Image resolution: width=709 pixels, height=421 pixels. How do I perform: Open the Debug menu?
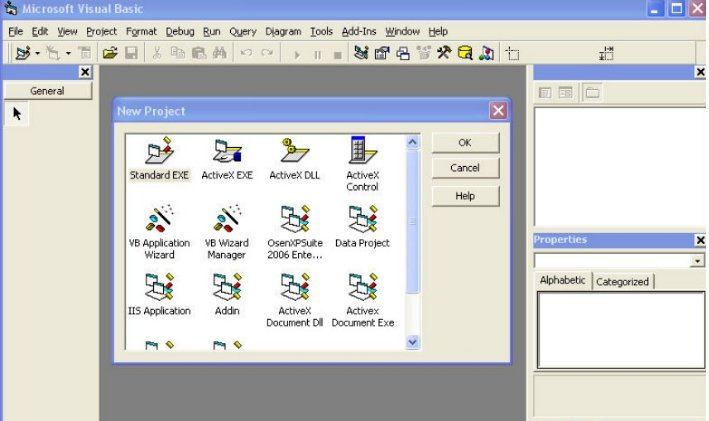coord(180,31)
